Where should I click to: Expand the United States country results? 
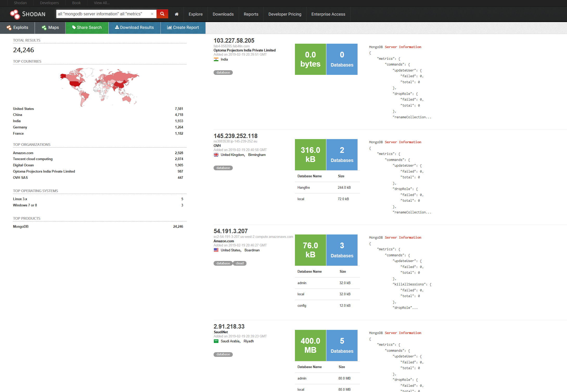click(23, 109)
